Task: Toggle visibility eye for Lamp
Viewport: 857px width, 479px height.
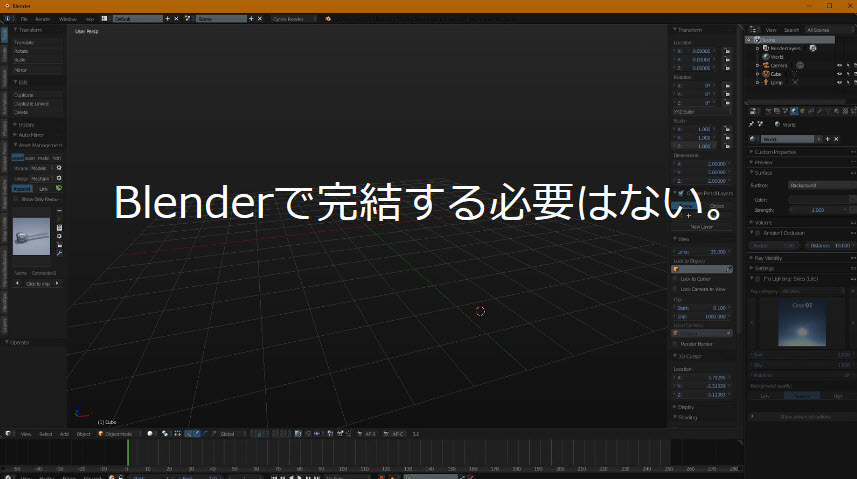Action: 840,83
